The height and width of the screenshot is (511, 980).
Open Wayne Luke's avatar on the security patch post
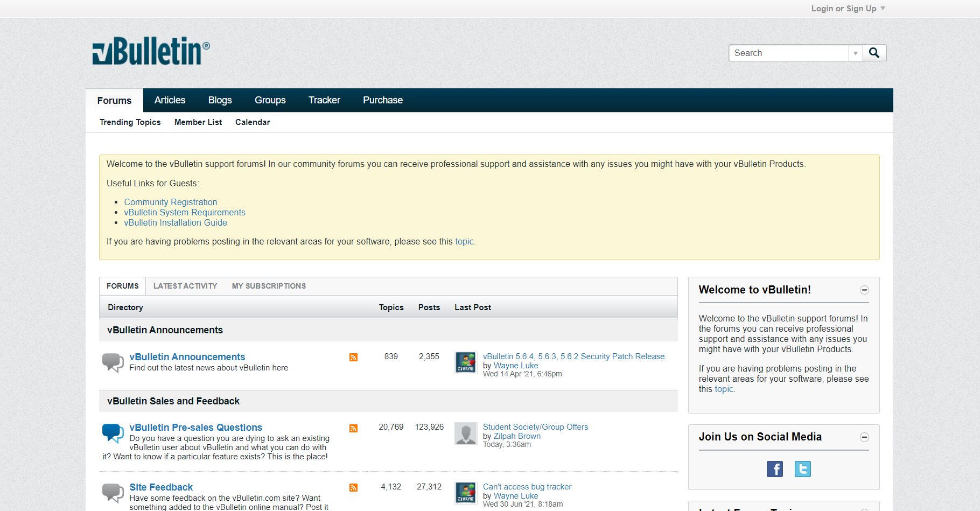[465, 362]
